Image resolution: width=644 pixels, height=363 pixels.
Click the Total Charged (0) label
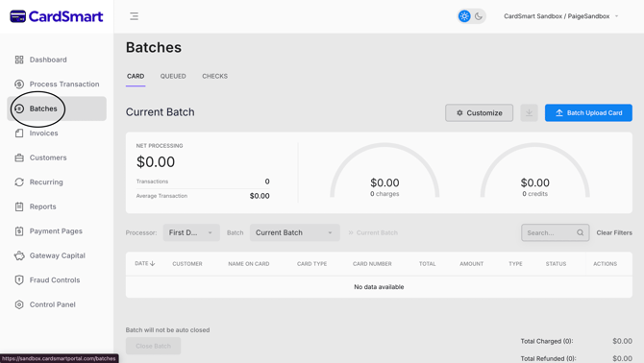(547, 341)
